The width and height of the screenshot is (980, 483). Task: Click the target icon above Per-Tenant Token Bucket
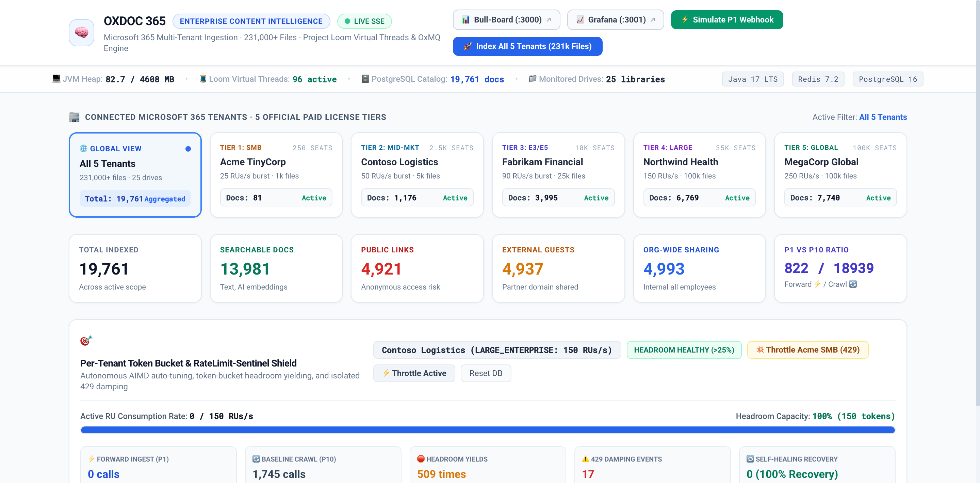(x=86, y=340)
